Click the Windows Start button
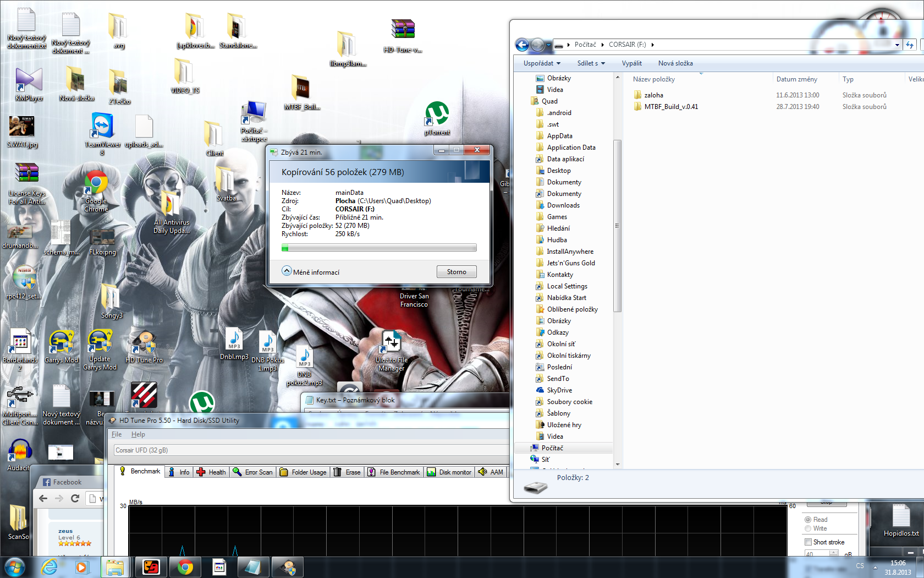Viewport: 924px width, 578px height. [x=14, y=567]
